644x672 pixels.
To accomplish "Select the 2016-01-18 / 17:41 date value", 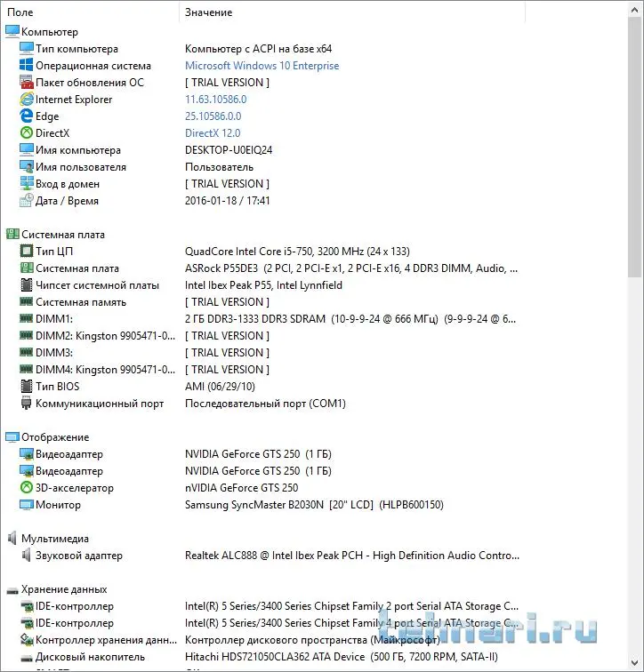I will (x=227, y=201).
